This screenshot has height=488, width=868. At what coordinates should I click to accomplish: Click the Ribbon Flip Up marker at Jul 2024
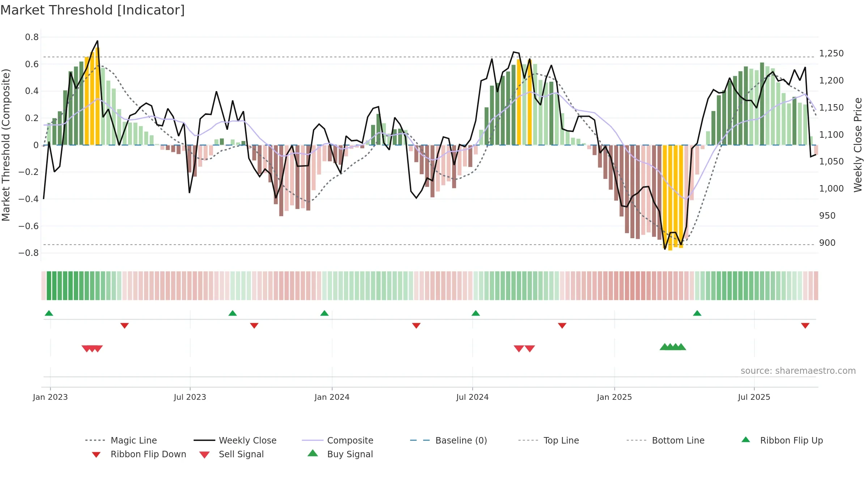pyautogui.click(x=476, y=313)
